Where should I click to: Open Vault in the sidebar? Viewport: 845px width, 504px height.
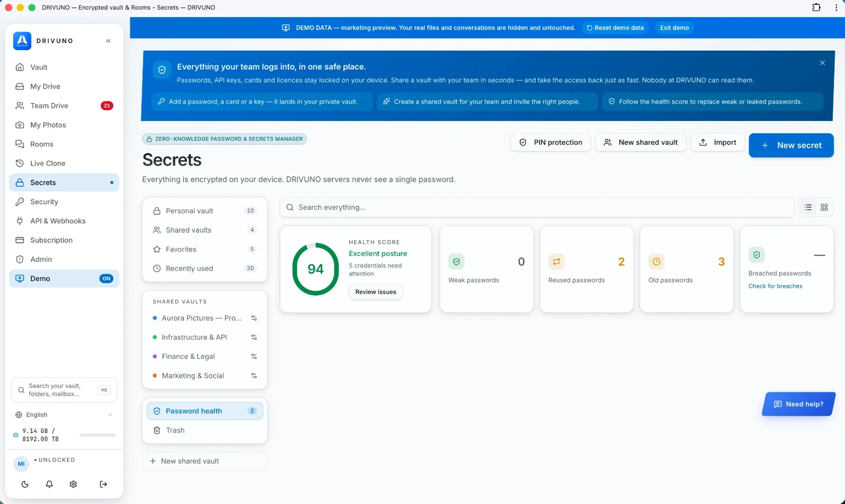point(64,67)
